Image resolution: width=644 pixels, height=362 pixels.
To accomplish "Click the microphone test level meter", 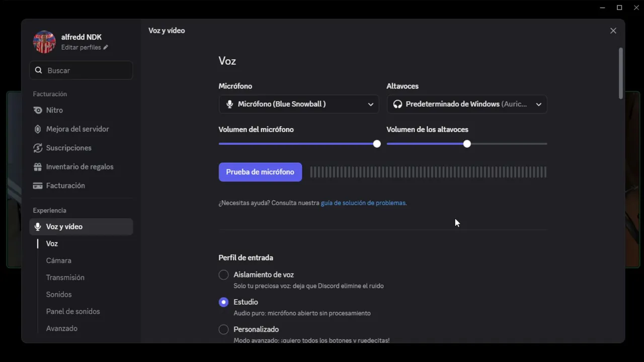I will (x=428, y=172).
